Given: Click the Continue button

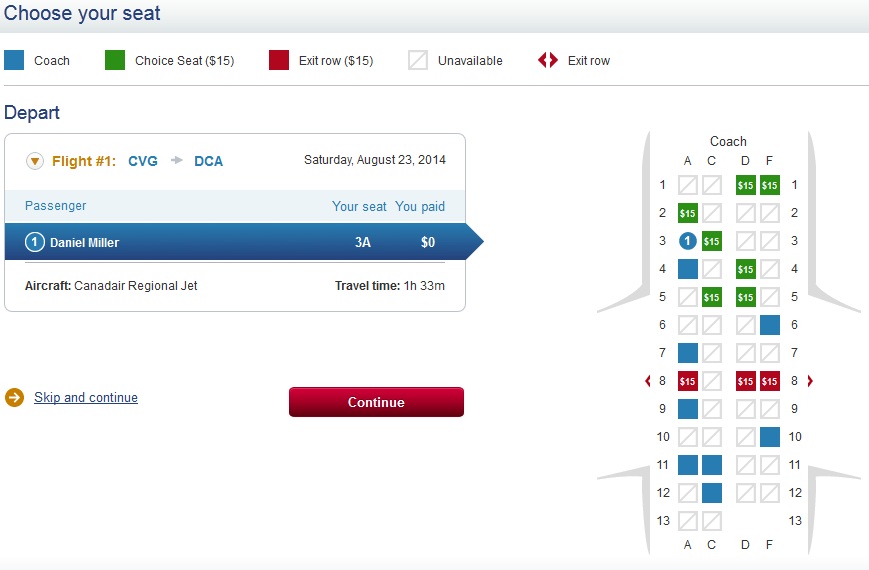Looking at the screenshot, I should 376,402.
